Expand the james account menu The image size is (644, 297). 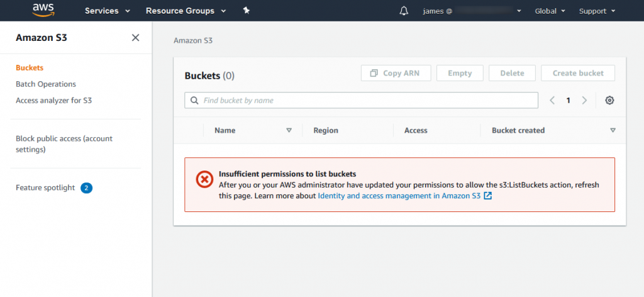click(x=472, y=11)
